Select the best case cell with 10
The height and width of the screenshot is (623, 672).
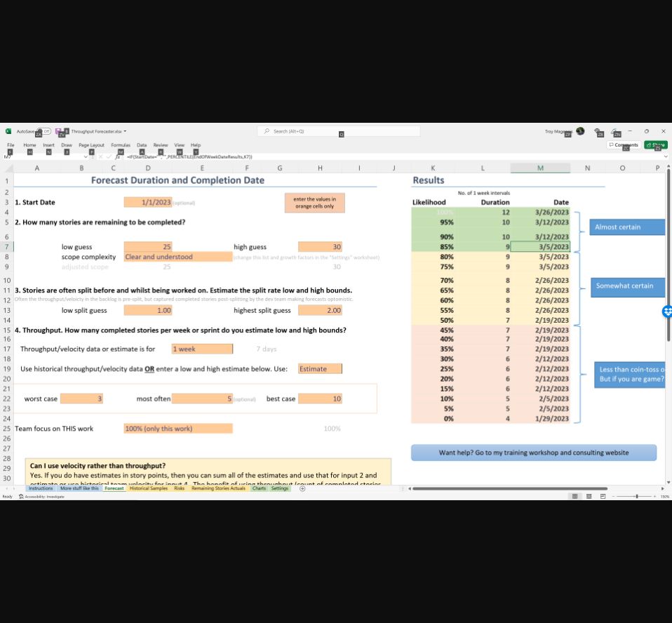click(320, 398)
